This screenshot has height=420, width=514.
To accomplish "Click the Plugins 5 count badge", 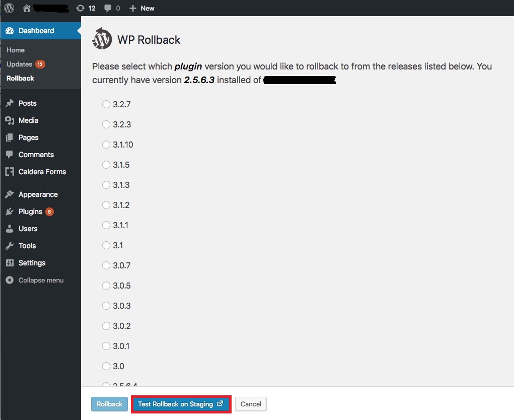I will pos(49,212).
